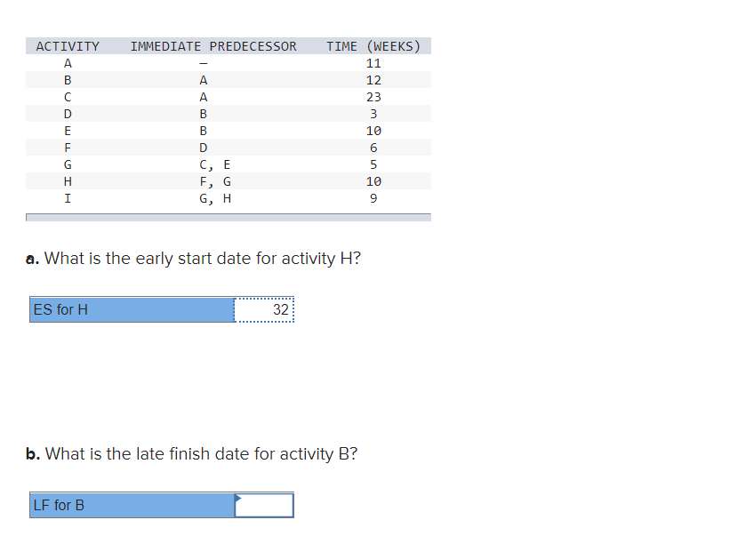The height and width of the screenshot is (560, 738).
Task: Click the predecessor entry G, H for activity I
Action: pos(214,198)
